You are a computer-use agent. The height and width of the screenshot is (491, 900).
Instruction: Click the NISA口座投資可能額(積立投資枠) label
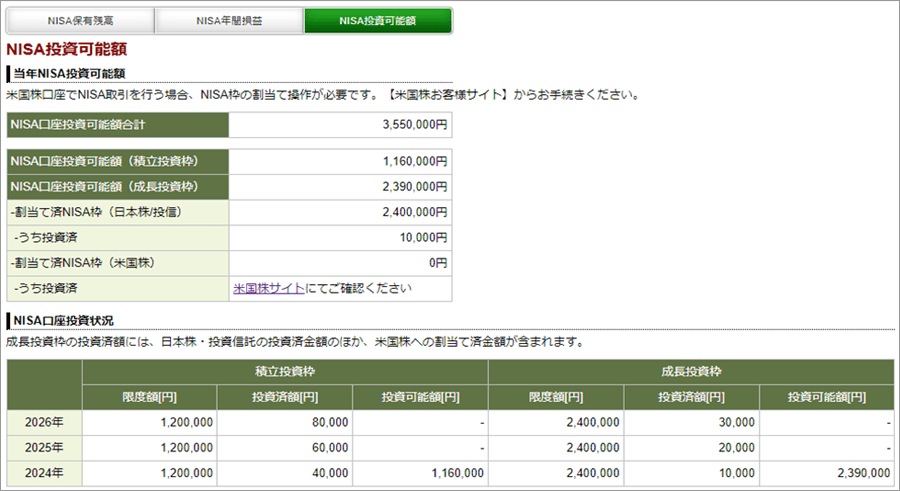click(118, 162)
